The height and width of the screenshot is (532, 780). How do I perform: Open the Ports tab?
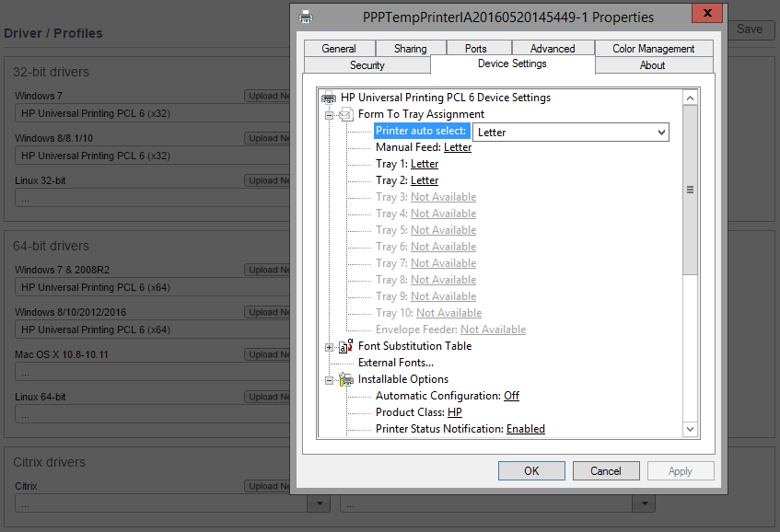tap(476, 48)
